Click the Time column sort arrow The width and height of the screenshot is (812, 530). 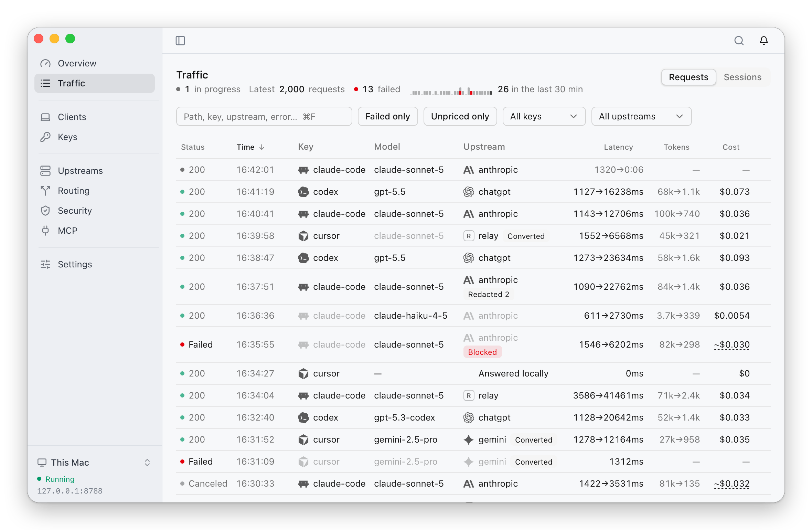262,147
